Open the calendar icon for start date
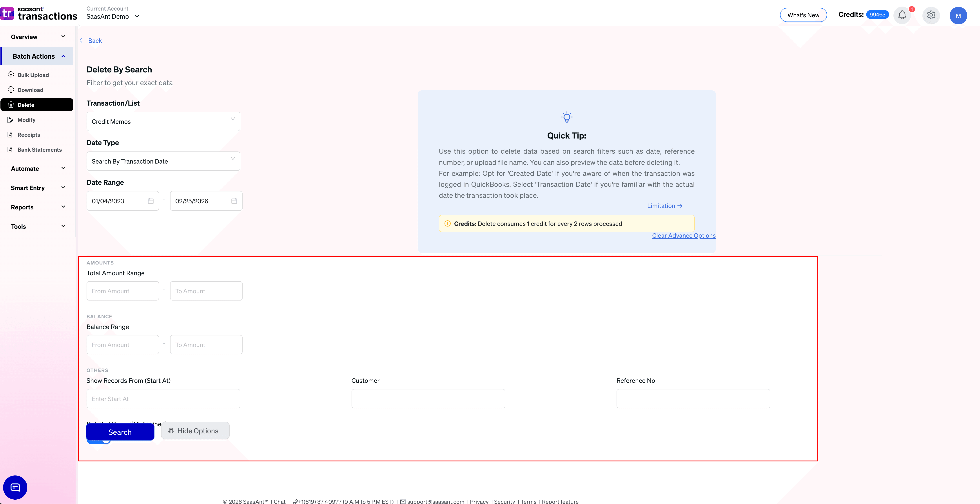 point(150,201)
